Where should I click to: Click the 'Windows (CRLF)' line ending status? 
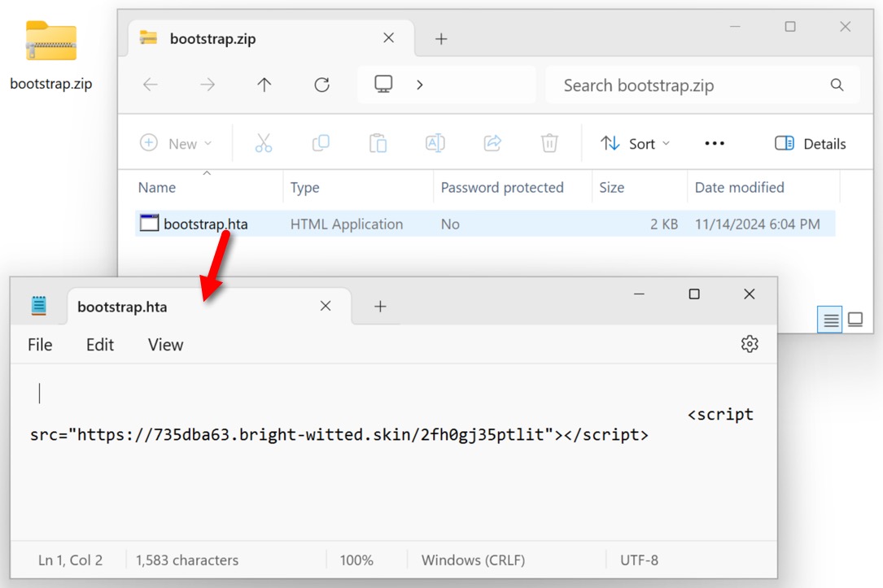pyautogui.click(x=473, y=560)
